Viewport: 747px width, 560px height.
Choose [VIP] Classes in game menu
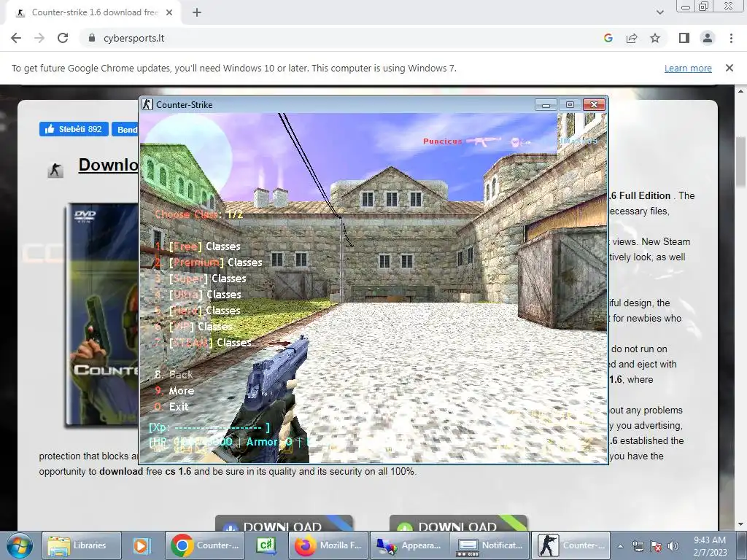pyautogui.click(x=194, y=327)
